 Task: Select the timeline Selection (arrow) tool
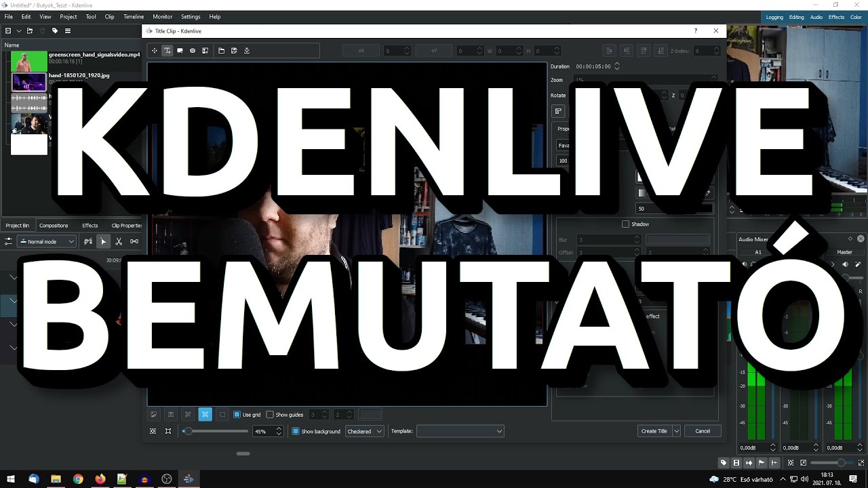tap(103, 241)
